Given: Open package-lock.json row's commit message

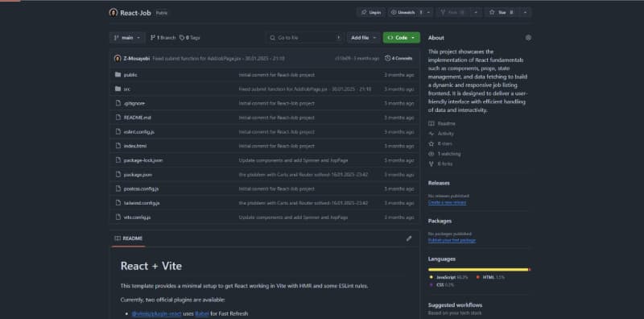Looking at the screenshot, I should (293, 160).
